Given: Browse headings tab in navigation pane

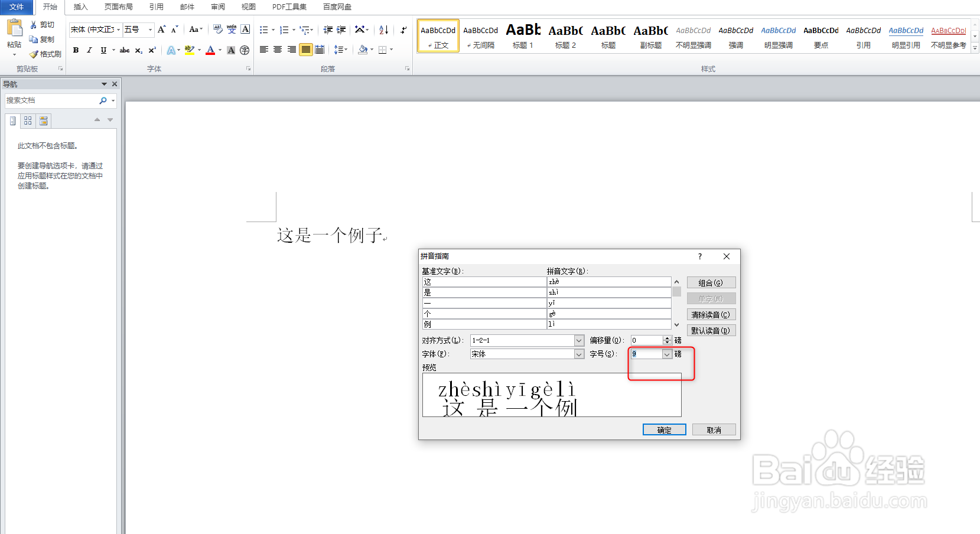Looking at the screenshot, I should 12,121.
